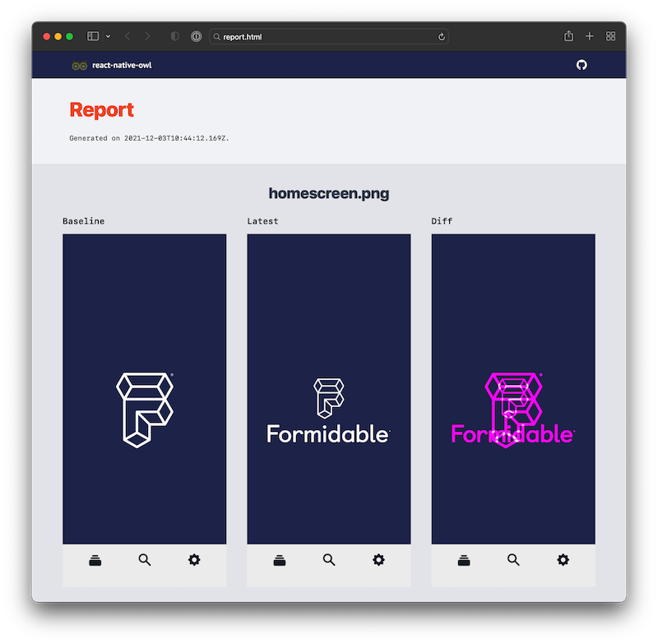Click the browser forward arrow
The image size is (658, 644).
tap(147, 36)
